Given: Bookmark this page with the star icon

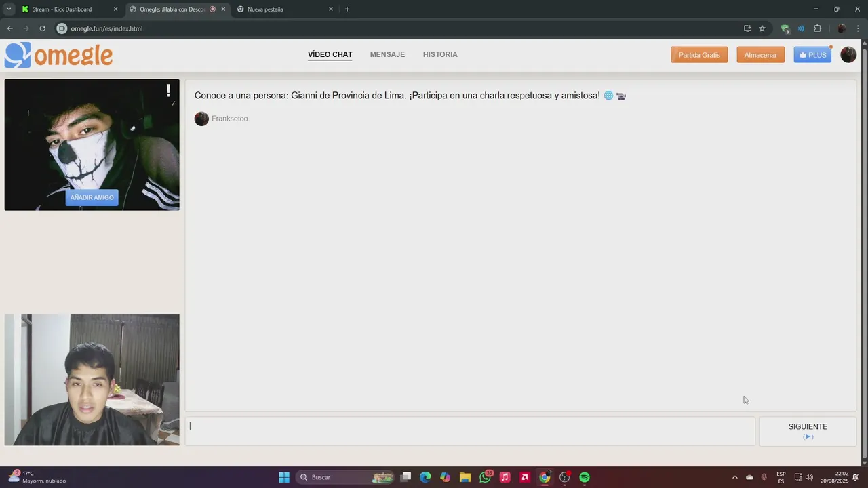Looking at the screenshot, I should (x=762, y=28).
